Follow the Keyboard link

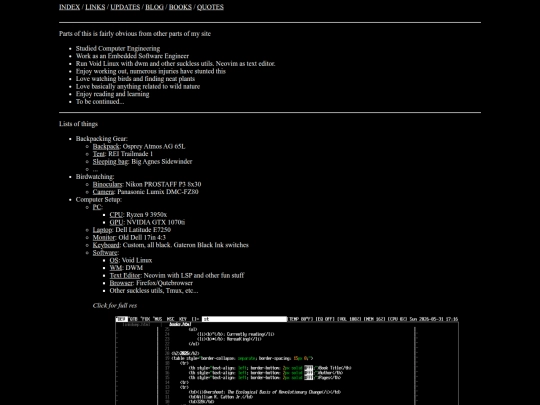[106, 245]
